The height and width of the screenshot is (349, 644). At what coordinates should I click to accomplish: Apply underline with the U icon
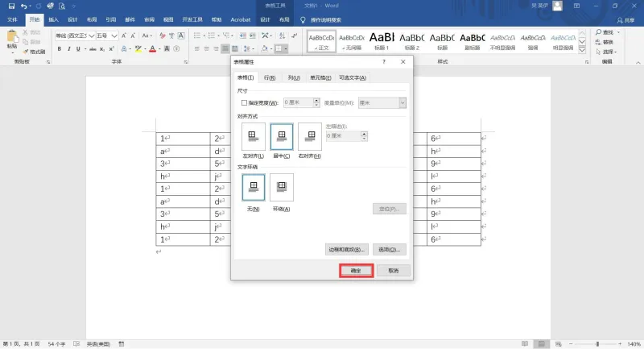click(78, 49)
